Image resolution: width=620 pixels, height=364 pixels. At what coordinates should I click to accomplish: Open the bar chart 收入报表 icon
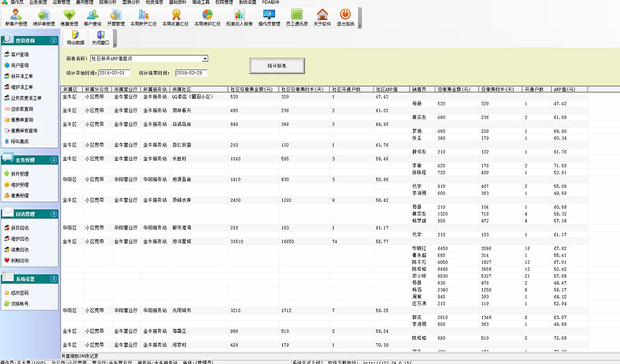(239, 17)
